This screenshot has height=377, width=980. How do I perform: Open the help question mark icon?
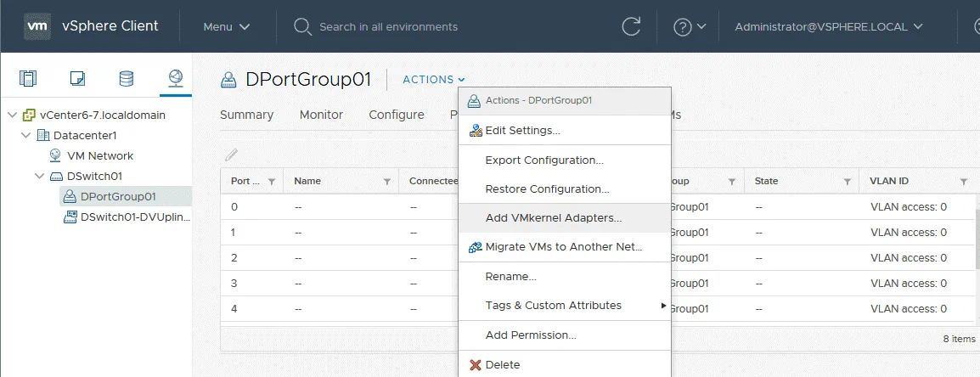coord(683,26)
